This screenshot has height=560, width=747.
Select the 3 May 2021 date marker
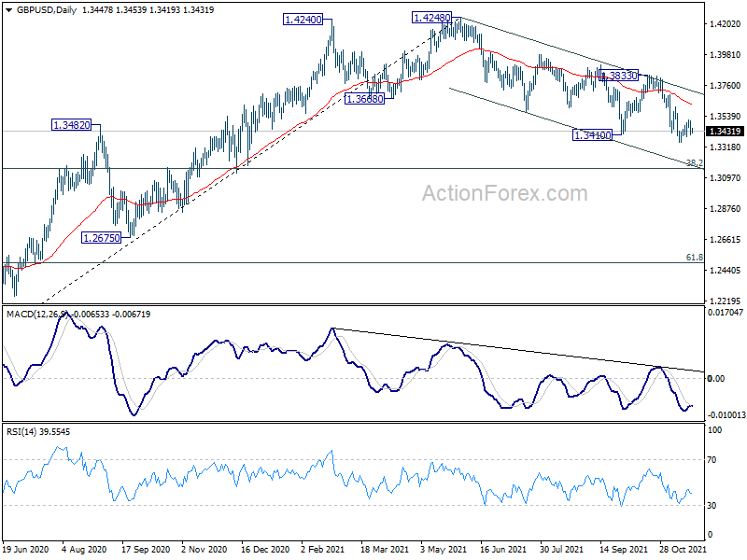pyautogui.click(x=444, y=549)
